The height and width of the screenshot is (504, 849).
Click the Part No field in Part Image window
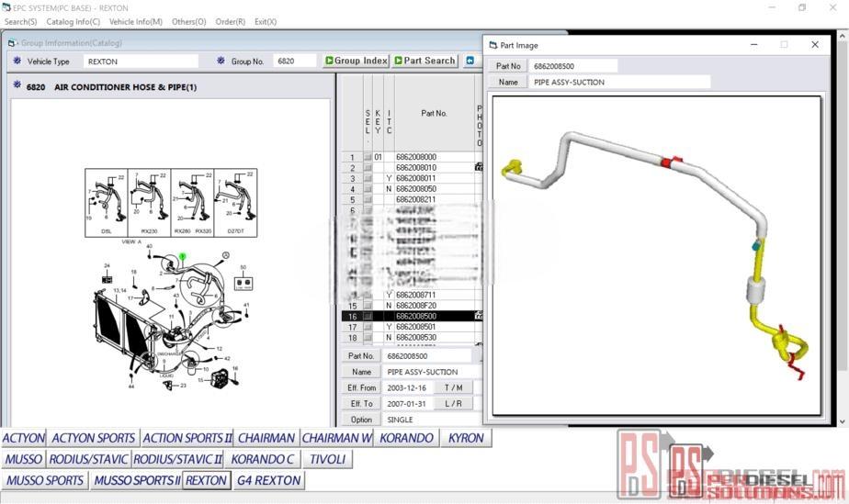pos(572,66)
